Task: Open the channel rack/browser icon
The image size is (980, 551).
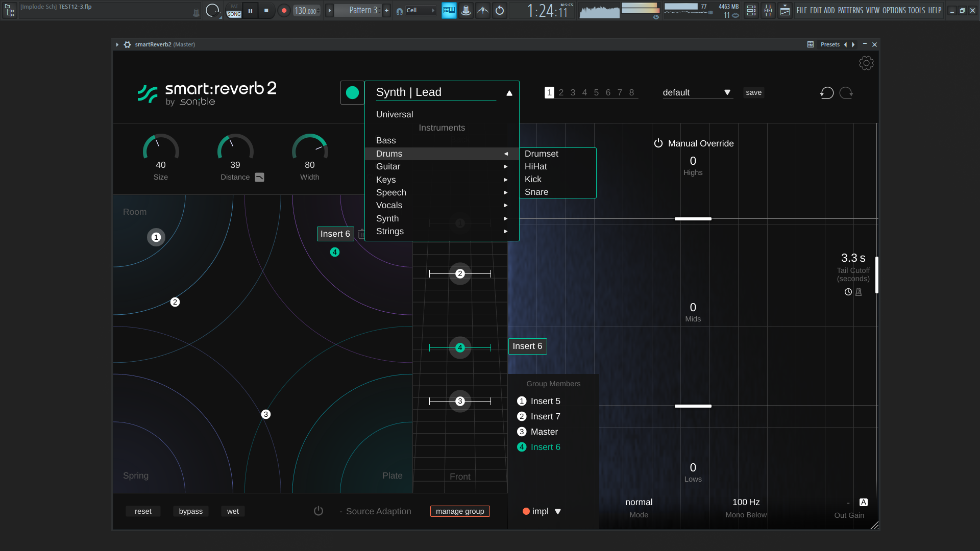Action: pos(785,10)
